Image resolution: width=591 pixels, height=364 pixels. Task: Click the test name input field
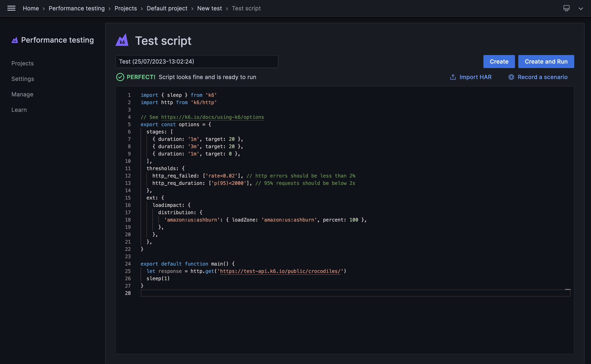[197, 61]
